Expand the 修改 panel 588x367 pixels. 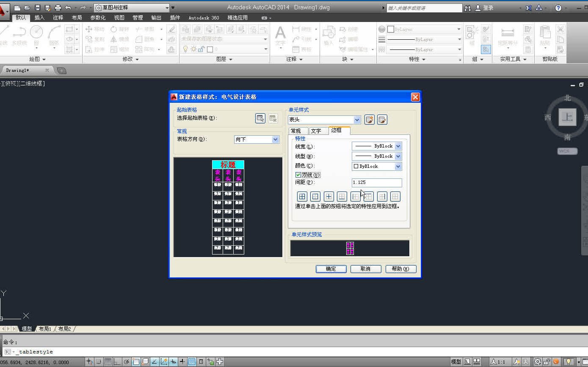pyautogui.click(x=130, y=59)
